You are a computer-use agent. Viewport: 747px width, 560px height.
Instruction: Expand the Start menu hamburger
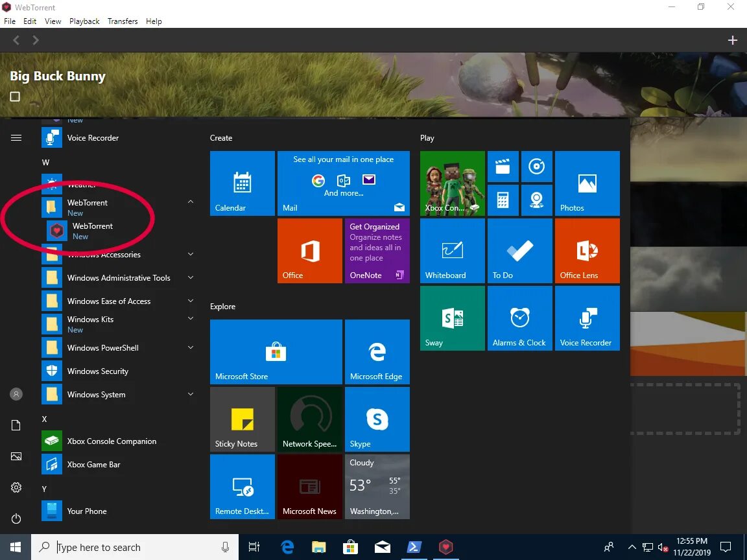pyautogui.click(x=16, y=137)
